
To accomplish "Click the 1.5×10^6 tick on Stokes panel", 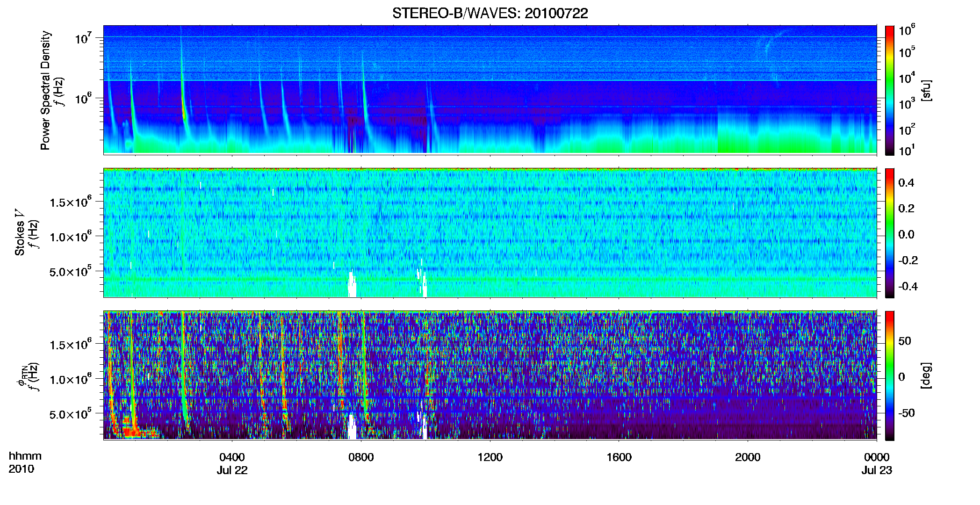I will [x=71, y=202].
